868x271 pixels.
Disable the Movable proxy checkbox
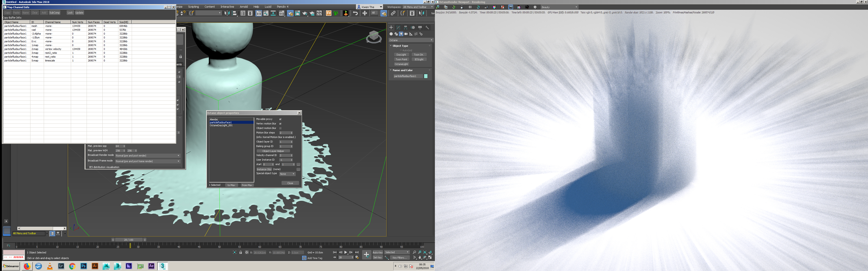click(x=280, y=119)
